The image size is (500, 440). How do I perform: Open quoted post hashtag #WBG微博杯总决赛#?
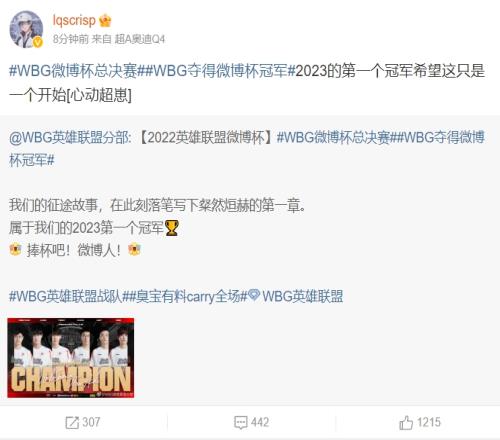(333, 137)
